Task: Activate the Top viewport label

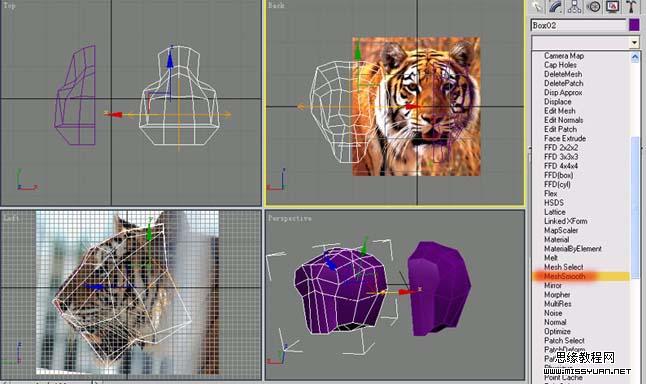Action: (9, 6)
